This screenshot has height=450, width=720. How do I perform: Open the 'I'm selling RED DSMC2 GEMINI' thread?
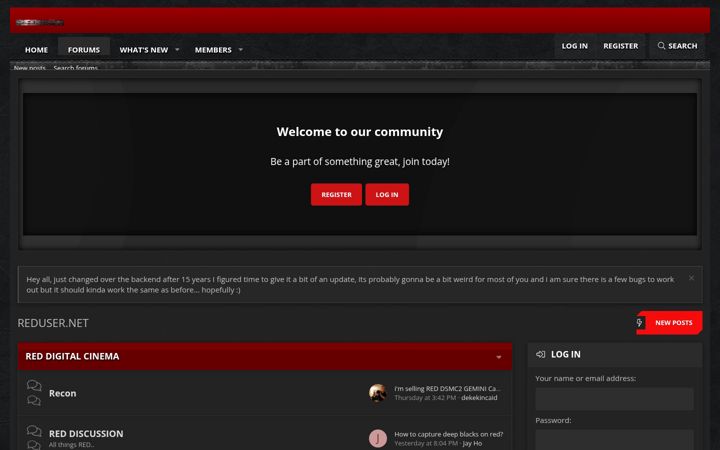coord(447,388)
